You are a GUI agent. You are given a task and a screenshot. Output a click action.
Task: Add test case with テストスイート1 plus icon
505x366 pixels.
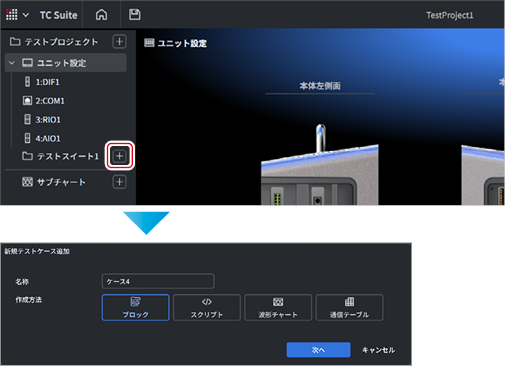point(119,156)
